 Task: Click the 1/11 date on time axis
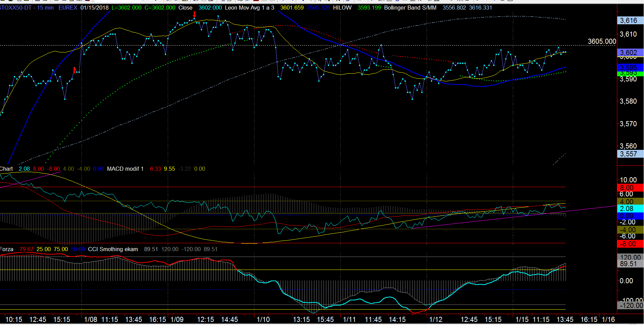coord(350,320)
